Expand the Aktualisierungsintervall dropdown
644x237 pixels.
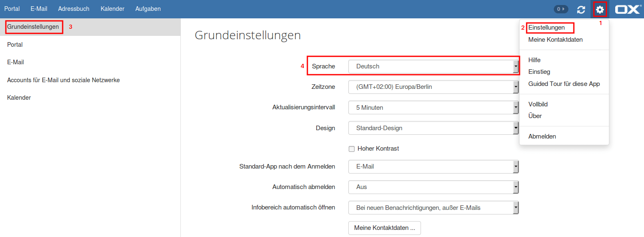tap(434, 108)
